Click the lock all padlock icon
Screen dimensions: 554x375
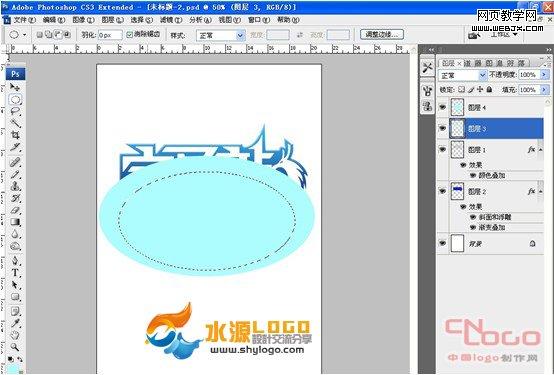489,90
